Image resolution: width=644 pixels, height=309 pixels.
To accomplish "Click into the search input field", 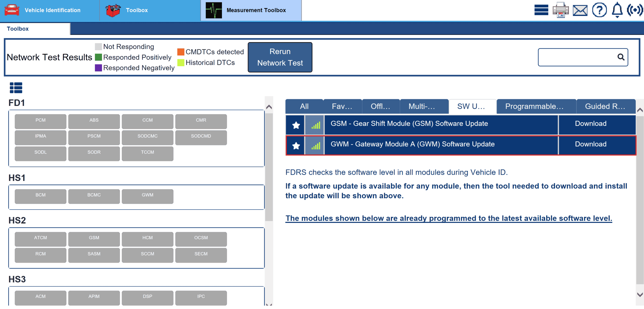I will click(577, 57).
